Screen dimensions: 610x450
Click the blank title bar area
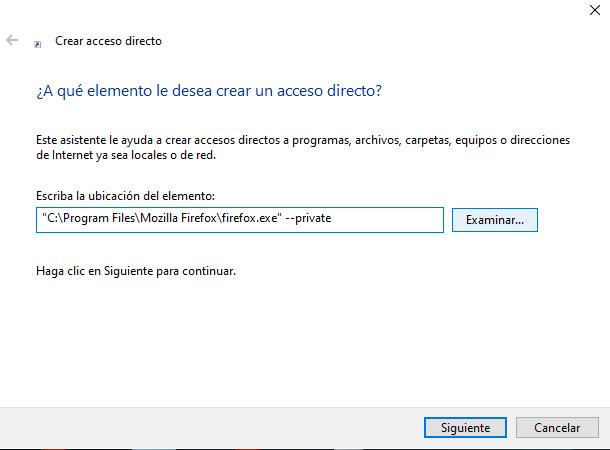(300, 12)
